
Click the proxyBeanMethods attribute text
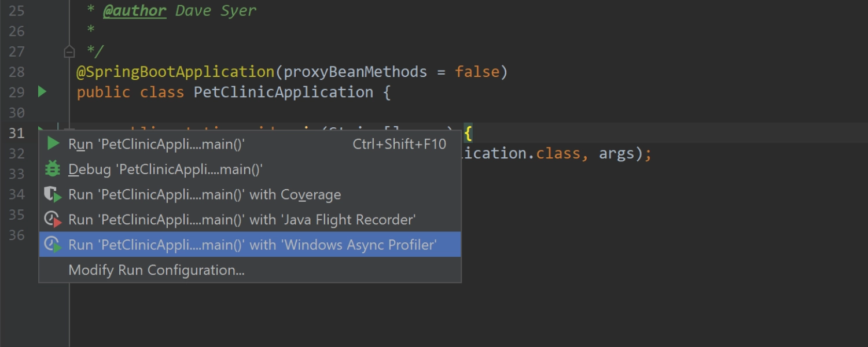coord(355,72)
